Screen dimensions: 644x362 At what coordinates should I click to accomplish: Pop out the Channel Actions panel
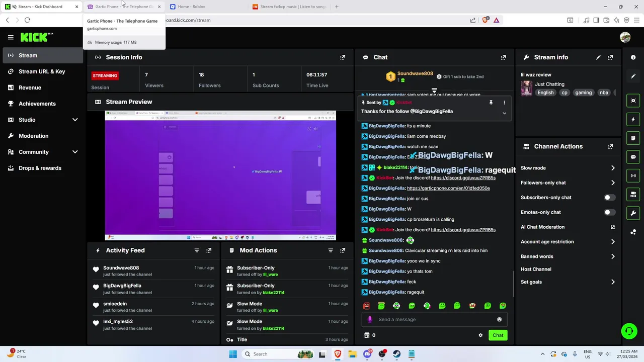click(x=610, y=146)
